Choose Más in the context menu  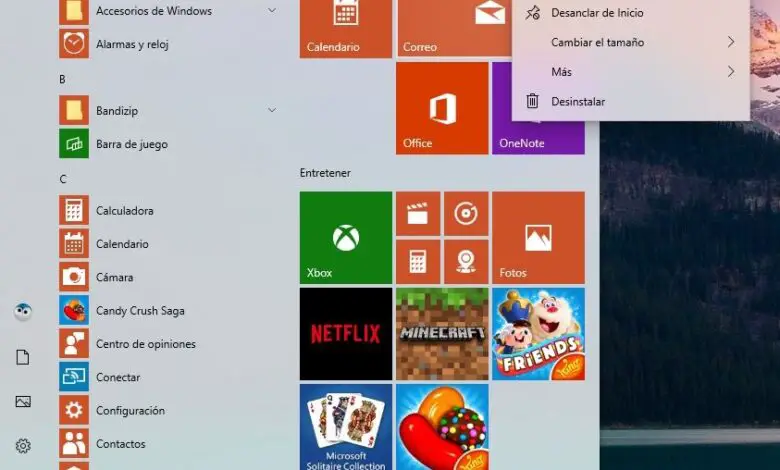pyautogui.click(x=631, y=72)
